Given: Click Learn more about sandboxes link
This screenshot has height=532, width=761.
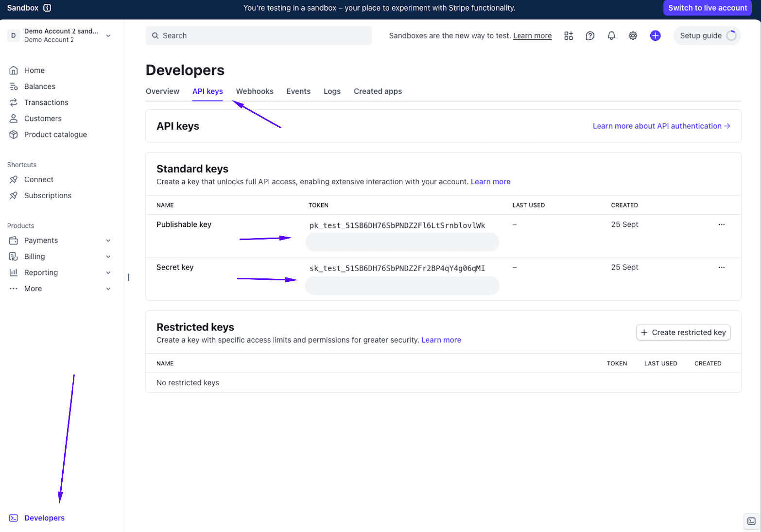Looking at the screenshot, I should [532, 35].
